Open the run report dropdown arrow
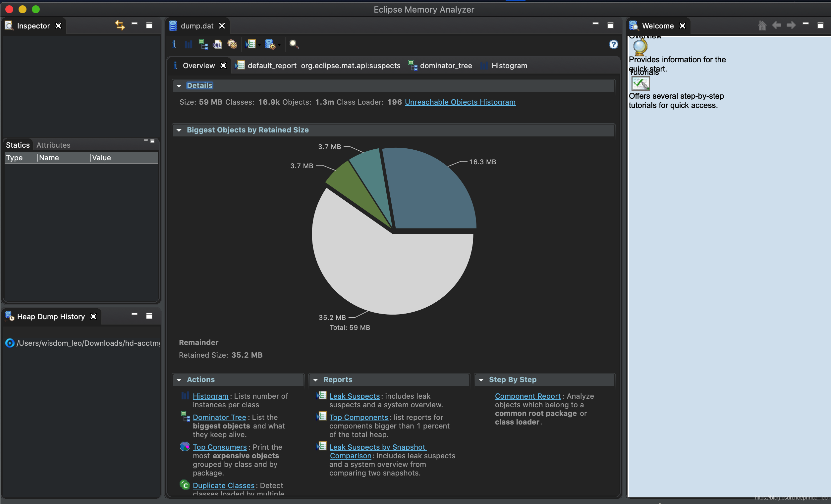The height and width of the screenshot is (504, 831). (x=259, y=45)
